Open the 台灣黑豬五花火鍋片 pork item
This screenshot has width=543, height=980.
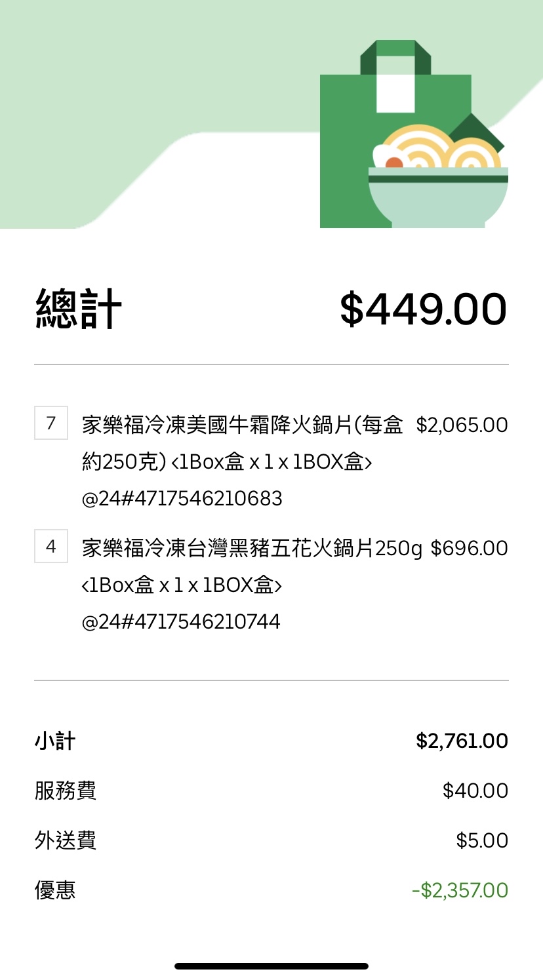click(x=252, y=547)
